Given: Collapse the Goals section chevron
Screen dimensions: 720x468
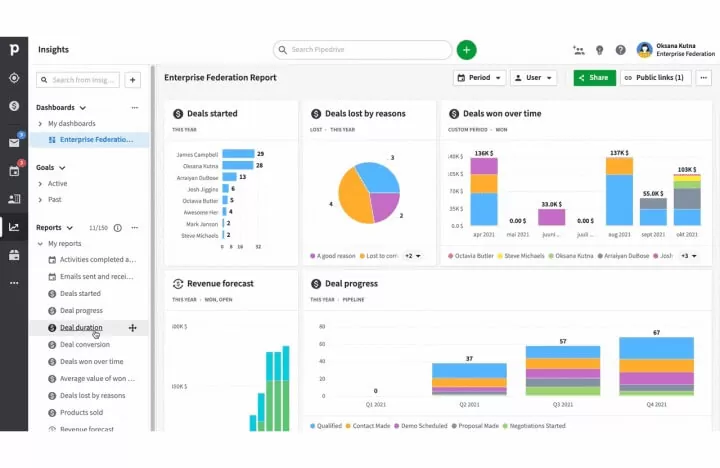Looking at the screenshot, I should (62, 168).
